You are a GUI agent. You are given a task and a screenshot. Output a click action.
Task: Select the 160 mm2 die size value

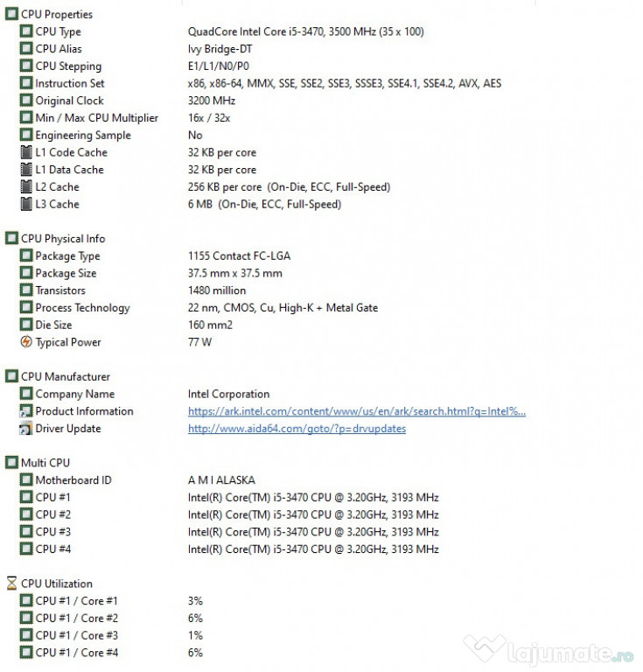210,325
